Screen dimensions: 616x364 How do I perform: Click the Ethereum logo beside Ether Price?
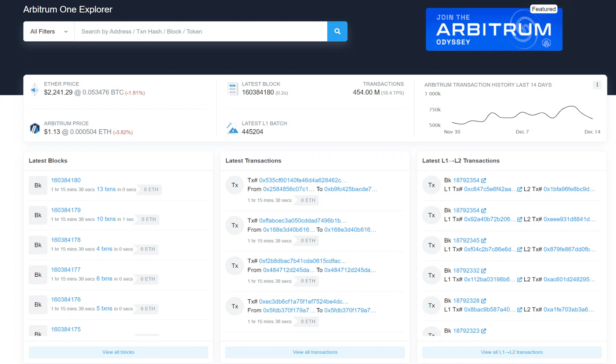click(35, 90)
